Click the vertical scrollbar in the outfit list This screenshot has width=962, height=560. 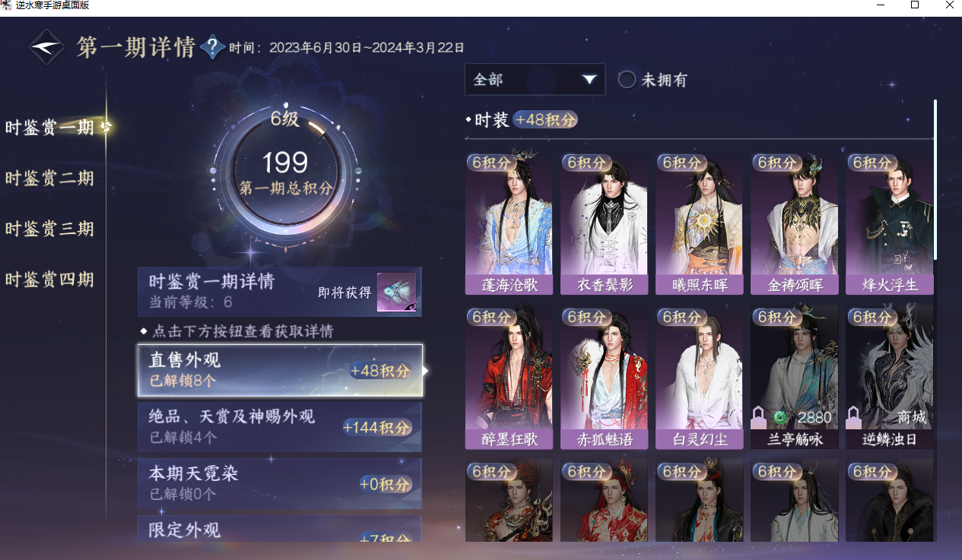(935, 180)
